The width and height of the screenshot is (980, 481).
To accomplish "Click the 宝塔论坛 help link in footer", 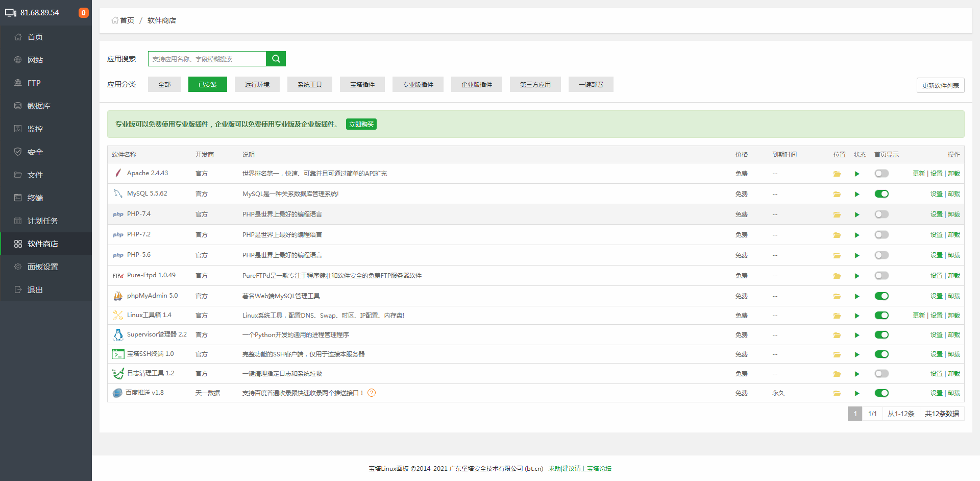I will point(580,468).
